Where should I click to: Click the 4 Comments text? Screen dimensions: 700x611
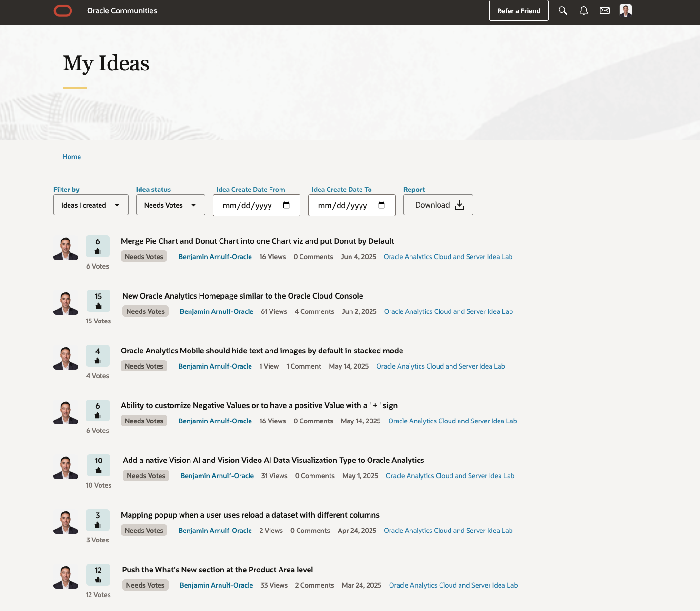314,311
